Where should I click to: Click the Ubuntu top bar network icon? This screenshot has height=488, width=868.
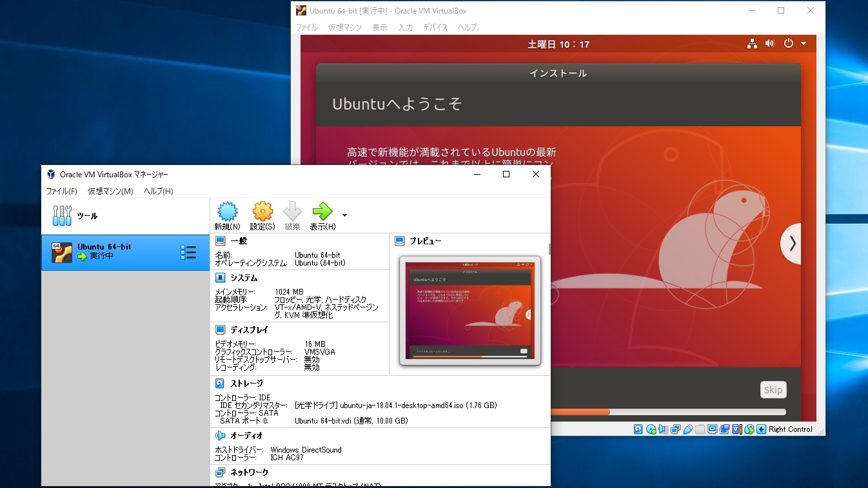point(752,44)
